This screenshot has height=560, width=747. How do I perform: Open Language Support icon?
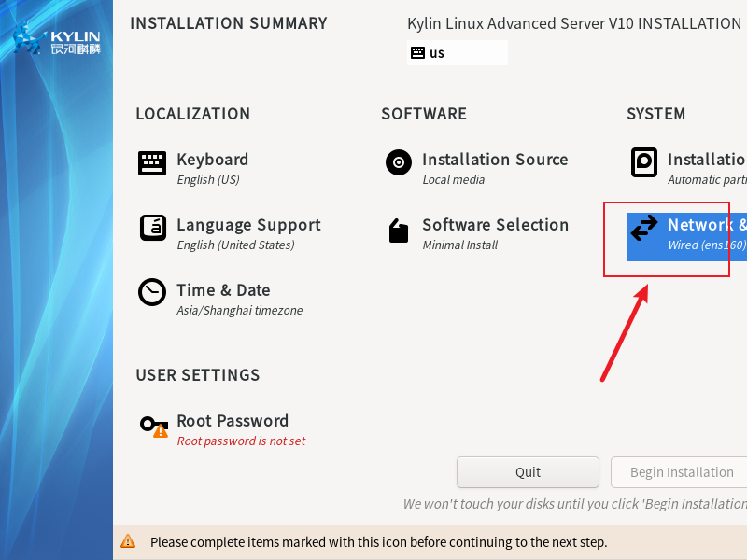coord(152,228)
